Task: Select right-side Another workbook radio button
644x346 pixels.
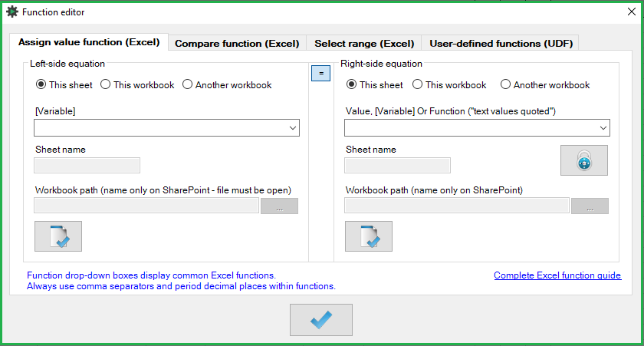Action: [505, 84]
